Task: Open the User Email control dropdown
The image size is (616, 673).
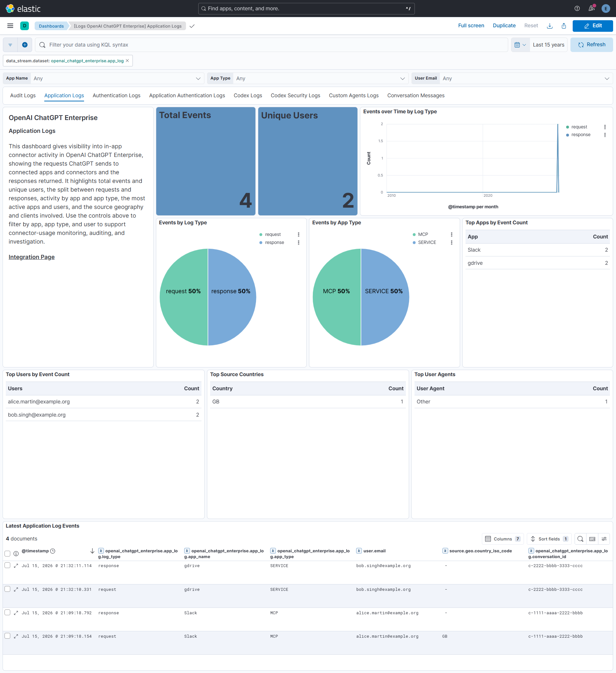Action: (x=526, y=78)
